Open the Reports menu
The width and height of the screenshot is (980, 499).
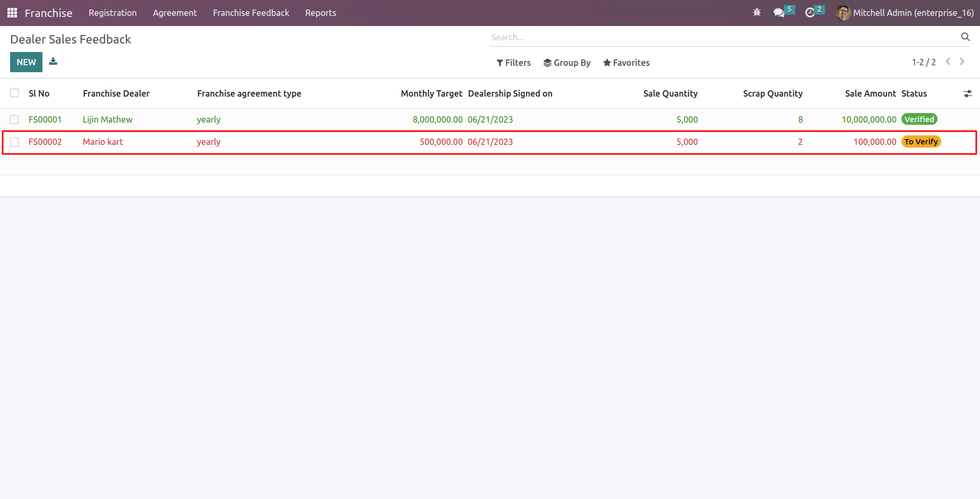coord(321,13)
